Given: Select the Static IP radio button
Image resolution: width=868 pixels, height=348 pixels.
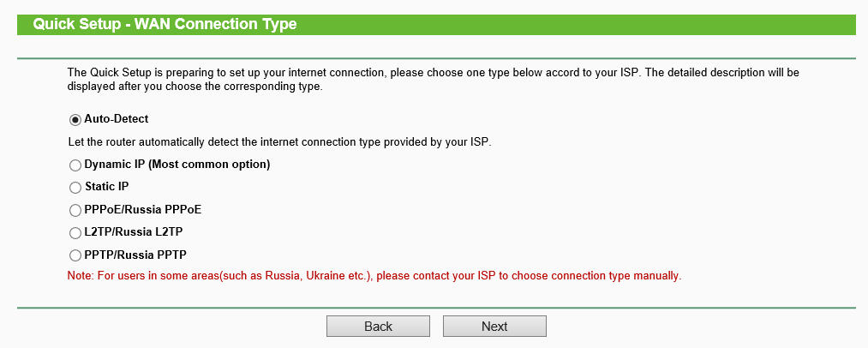Looking at the screenshot, I should [75, 187].
